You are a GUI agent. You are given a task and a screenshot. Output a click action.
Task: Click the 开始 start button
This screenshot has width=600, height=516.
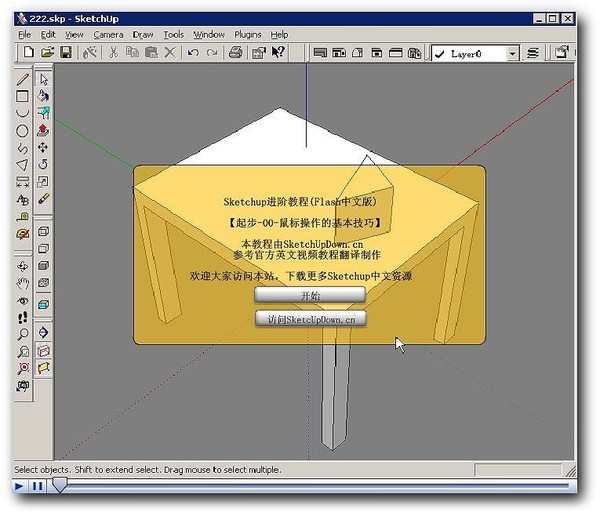pyautogui.click(x=310, y=296)
